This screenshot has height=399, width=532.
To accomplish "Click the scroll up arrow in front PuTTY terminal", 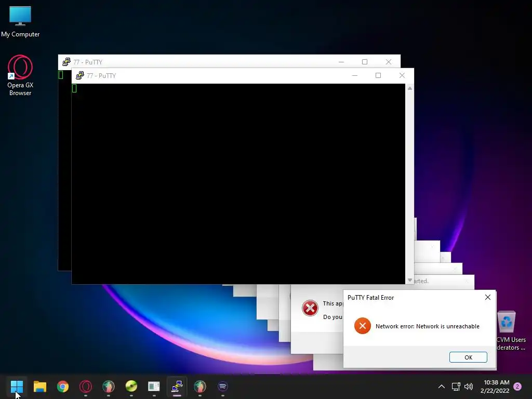I will coord(409,88).
